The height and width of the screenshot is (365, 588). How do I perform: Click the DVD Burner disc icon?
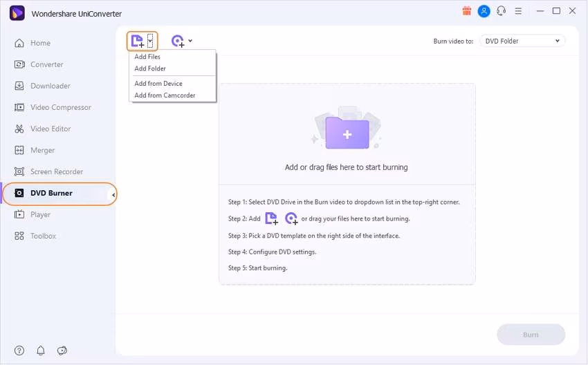coord(19,194)
